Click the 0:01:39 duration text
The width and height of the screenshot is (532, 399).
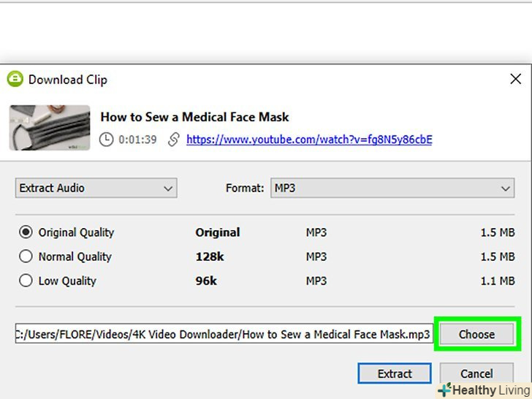tap(137, 140)
